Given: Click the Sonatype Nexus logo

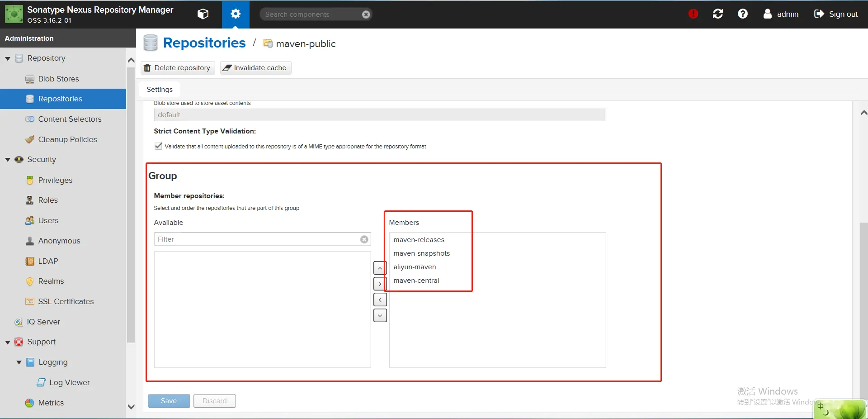Looking at the screenshot, I should click(x=14, y=14).
